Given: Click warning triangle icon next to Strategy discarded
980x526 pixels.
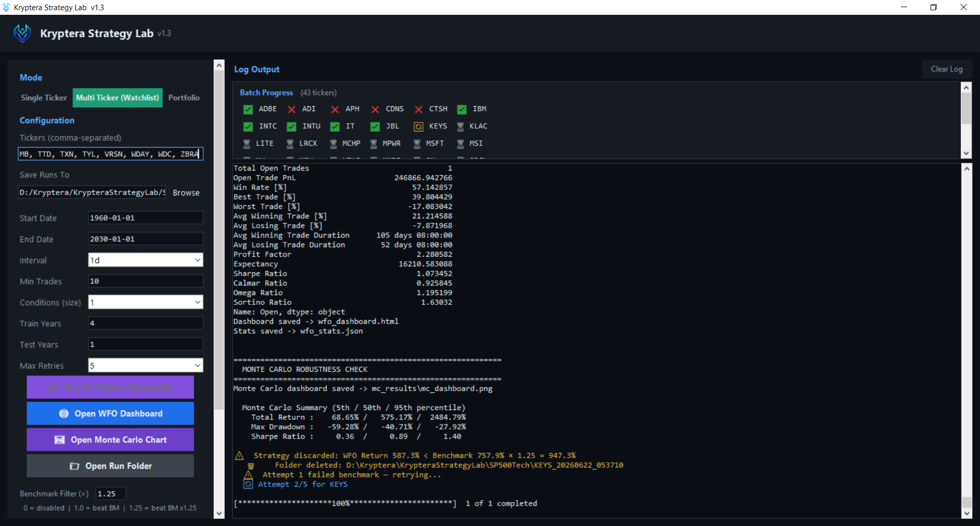Looking at the screenshot, I should [x=239, y=456].
